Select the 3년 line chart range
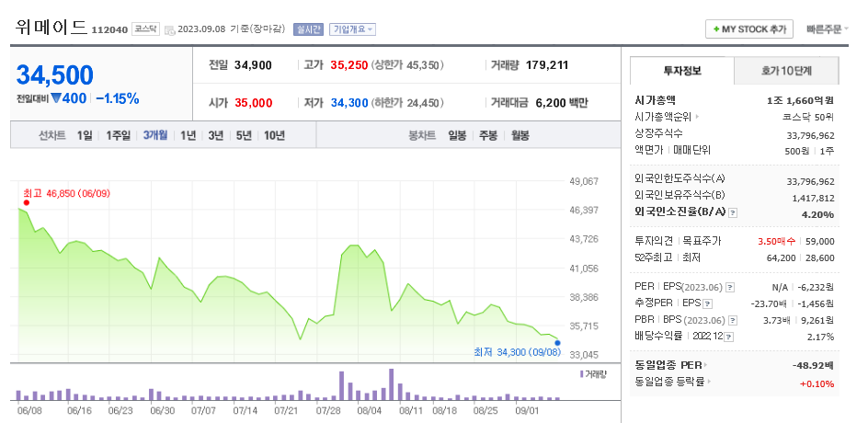Image resolution: width=868 pixels, height=423 pixels. 216,135
